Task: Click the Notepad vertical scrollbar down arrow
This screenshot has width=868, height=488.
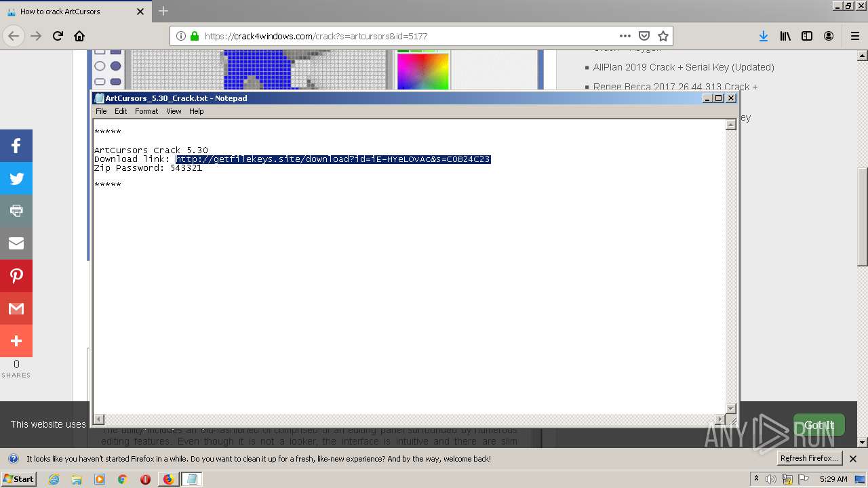Action: pyautogui.click(x=731, y=408)
